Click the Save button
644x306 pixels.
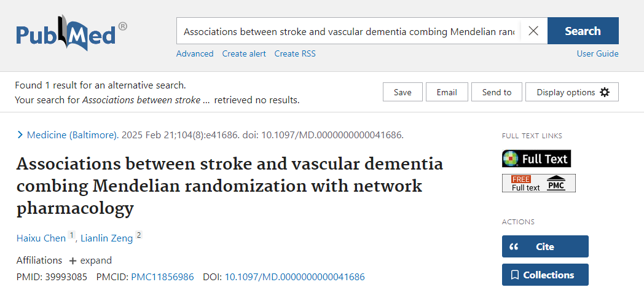click(402, 92)
